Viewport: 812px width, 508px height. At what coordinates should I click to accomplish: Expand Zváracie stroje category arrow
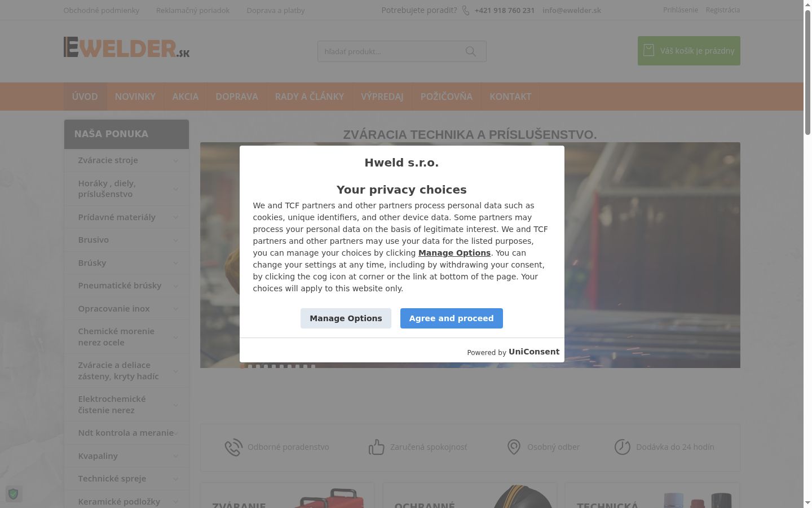(x=176, y=161)
